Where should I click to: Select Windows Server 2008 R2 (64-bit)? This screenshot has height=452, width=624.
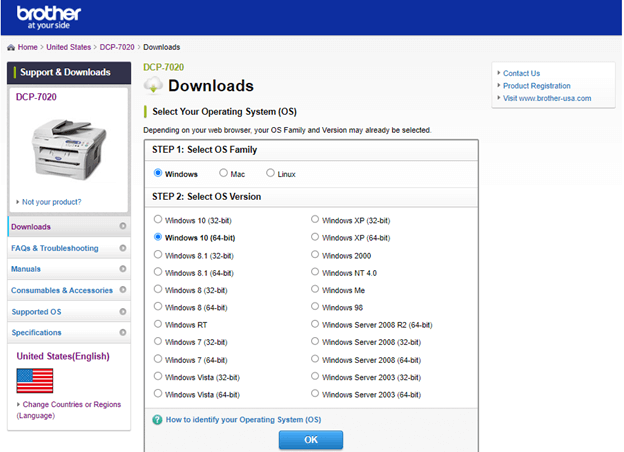[x=315, y=324]
